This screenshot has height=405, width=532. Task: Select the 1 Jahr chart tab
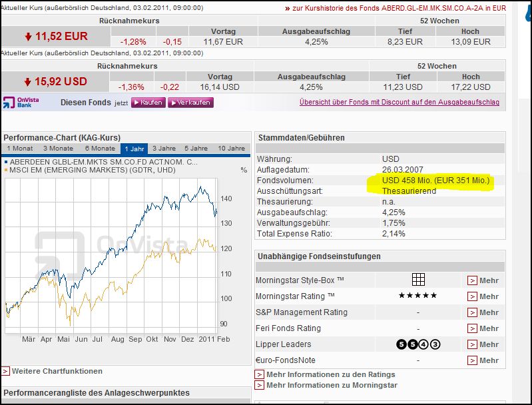134,149
